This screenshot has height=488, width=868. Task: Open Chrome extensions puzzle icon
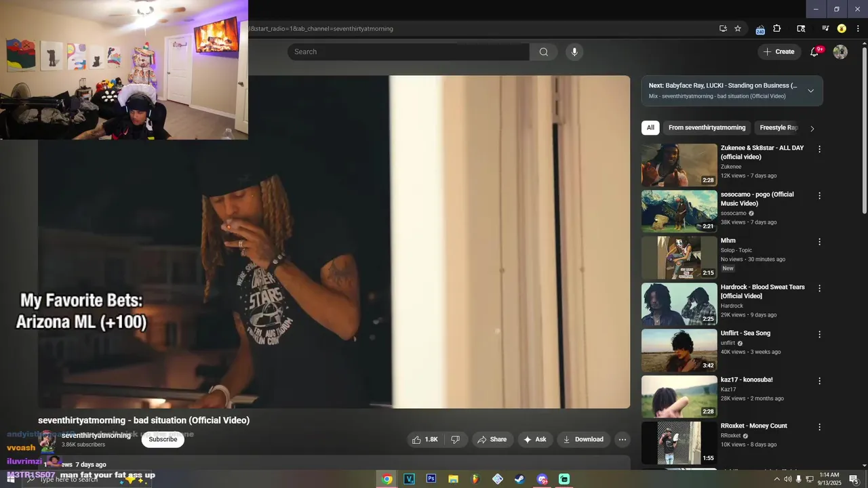777,28
